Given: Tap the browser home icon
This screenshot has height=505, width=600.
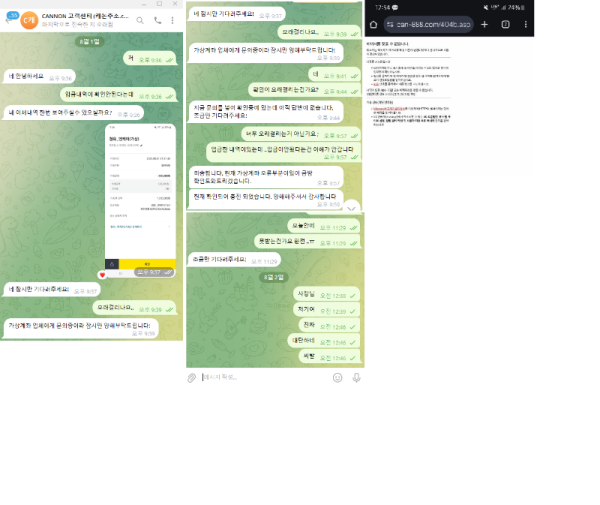Looking at the screenshot, I should [x=374, y=24].
